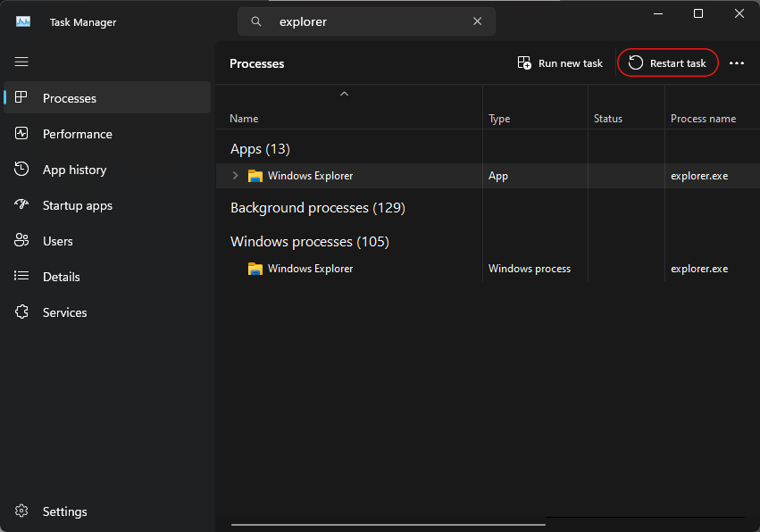Click the Processes page title heading
This screenshot has width=760, height=532.
(257, 63)
